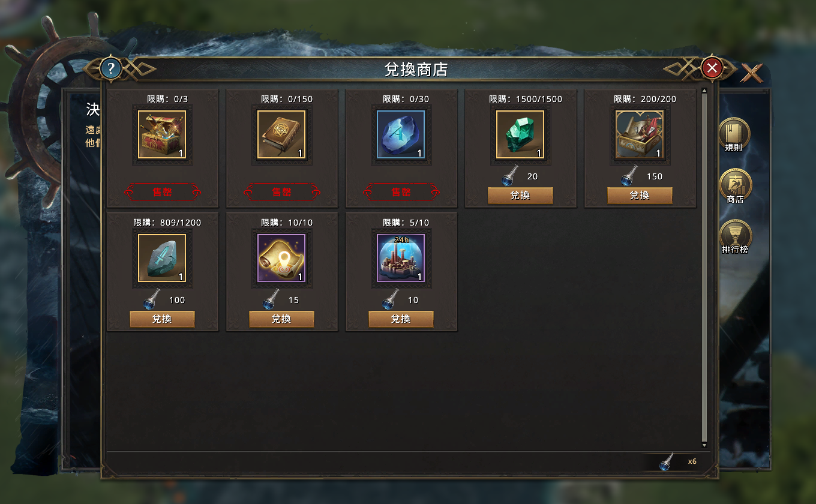This screenshot has height=504, width=816.
Task: Click 兌換 button for the 20-cost emerald
Action: 520,196
